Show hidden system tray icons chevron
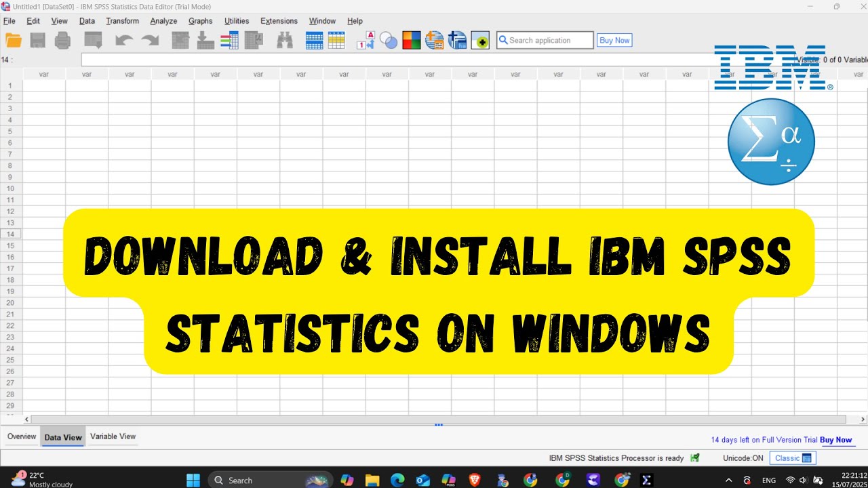 728,480
